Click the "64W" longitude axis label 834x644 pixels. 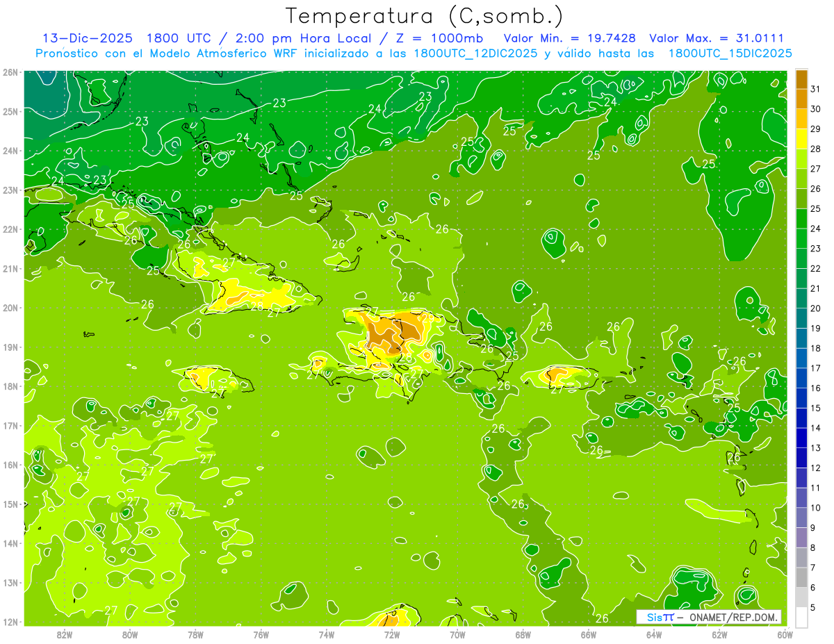pyautogui.click(x=654, y=634)
